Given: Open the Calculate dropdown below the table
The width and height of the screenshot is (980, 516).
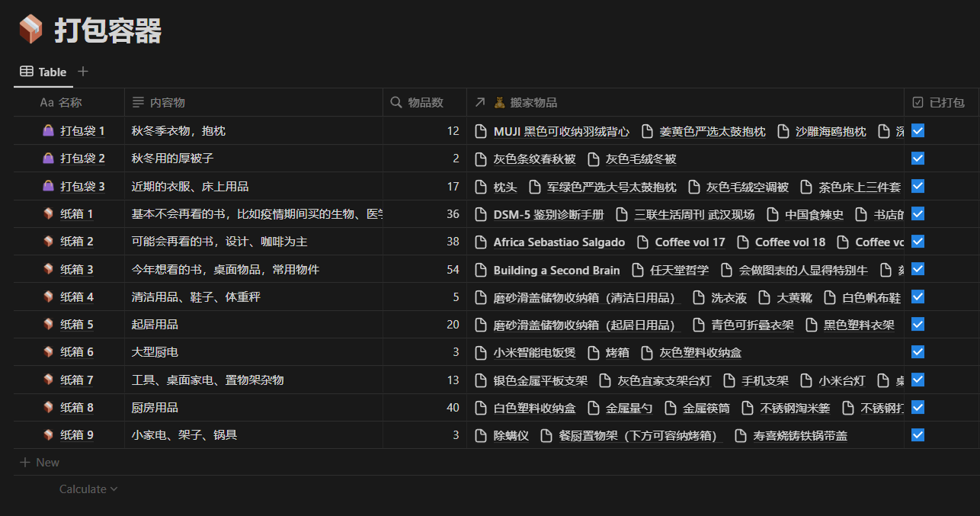Looking at the screenshot, I should pyautogui.click(x=88, y=489).
